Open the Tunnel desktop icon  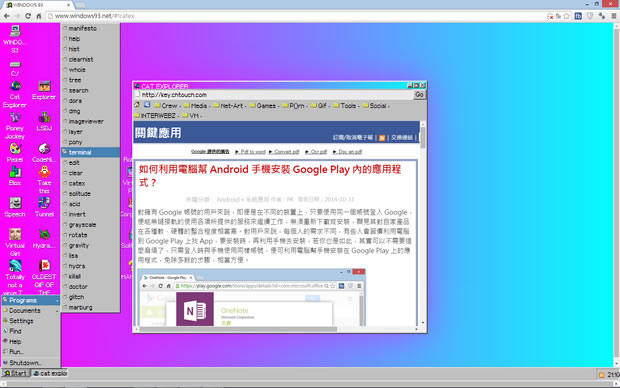click(44, 207)
